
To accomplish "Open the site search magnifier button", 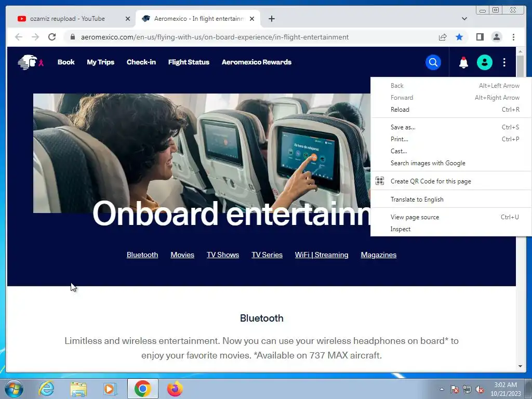I will tap(433, 62).
